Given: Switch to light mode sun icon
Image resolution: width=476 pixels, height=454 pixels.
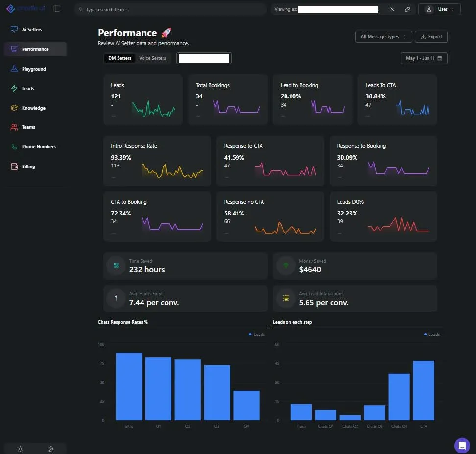Looking at the screenshot, I should 20,449.
